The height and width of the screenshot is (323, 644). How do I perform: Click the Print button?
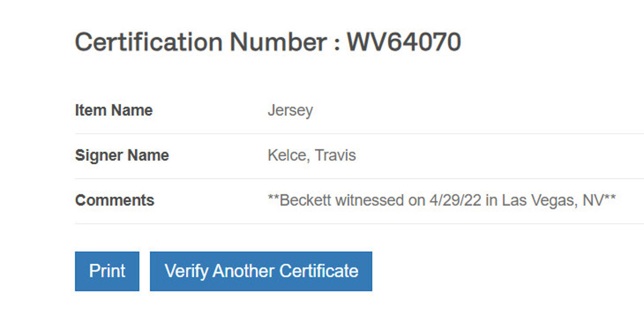coord(107,271)
